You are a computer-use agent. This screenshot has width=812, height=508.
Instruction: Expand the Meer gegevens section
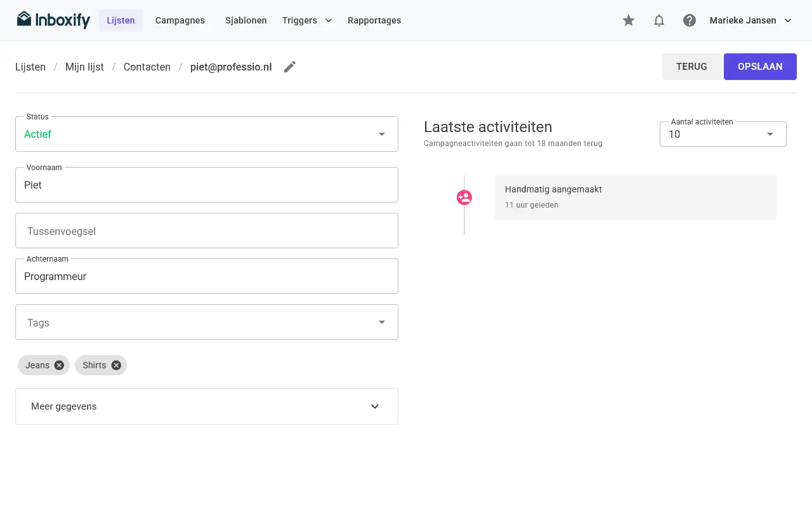(x=207, y=406)
